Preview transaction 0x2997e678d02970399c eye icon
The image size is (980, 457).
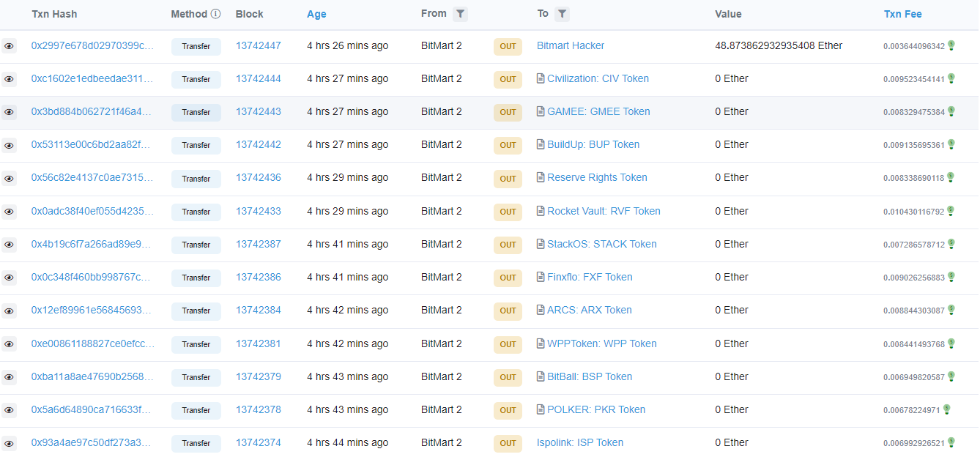(x=9, y=46)
